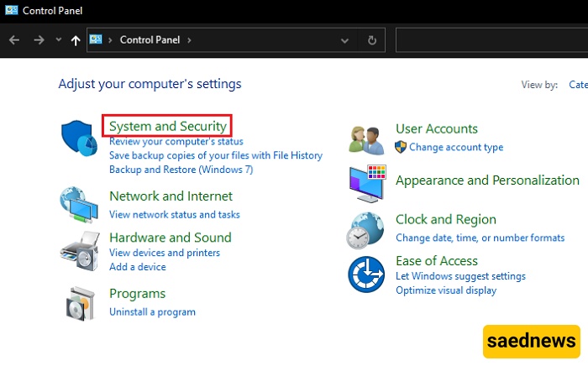Open the Appearance and Personalization monitor icon
The image size is (588, 366).
coord(368,184)
